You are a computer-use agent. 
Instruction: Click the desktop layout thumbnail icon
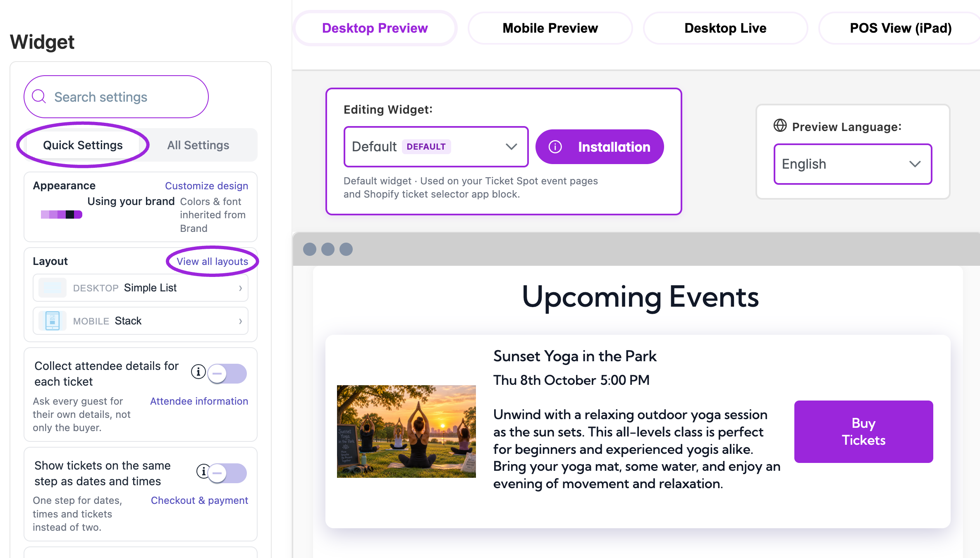(x=53, y=288)
